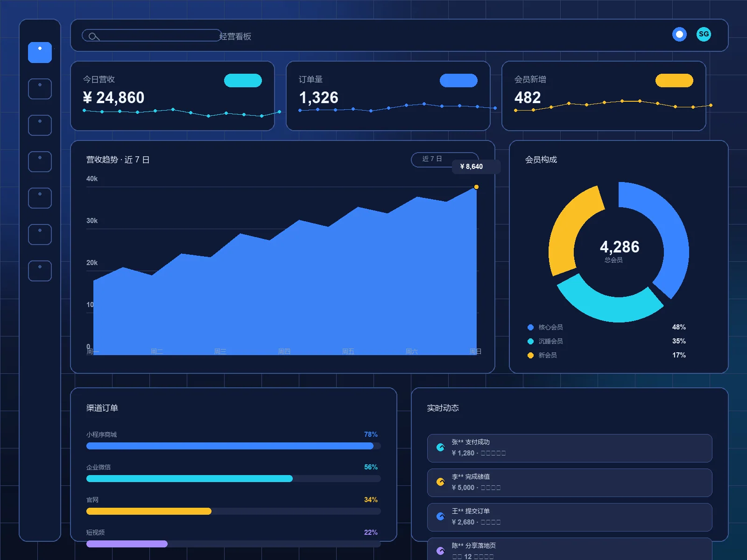Click the cyan icon beside 张** 支付成功
Screen dimensions: 747x560
pos(440,448)
